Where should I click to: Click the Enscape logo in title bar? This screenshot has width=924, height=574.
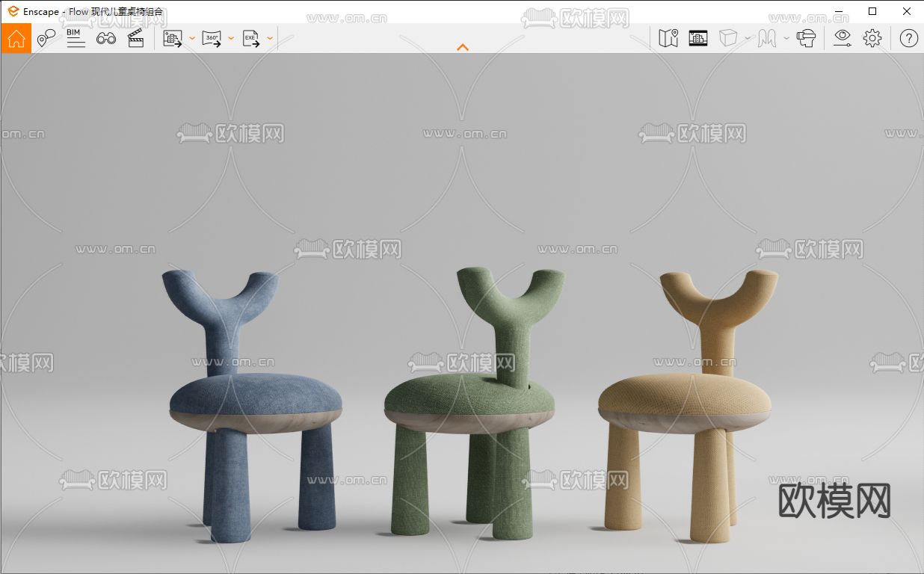(13, 11)
